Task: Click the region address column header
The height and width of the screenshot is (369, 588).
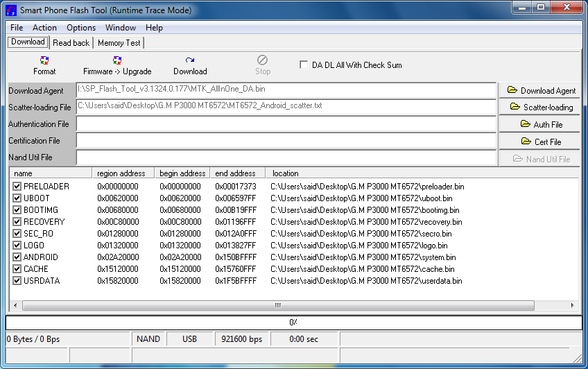Action: point(123,173)
